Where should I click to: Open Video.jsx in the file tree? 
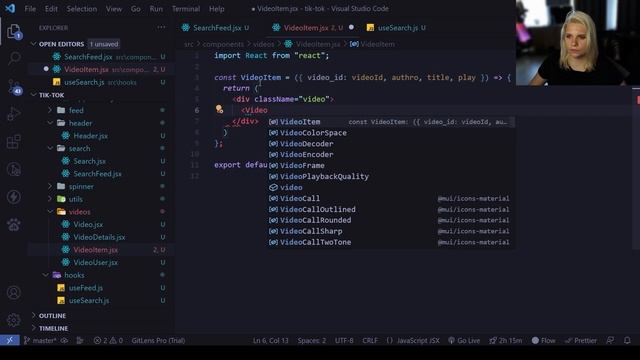click(88, 224)
